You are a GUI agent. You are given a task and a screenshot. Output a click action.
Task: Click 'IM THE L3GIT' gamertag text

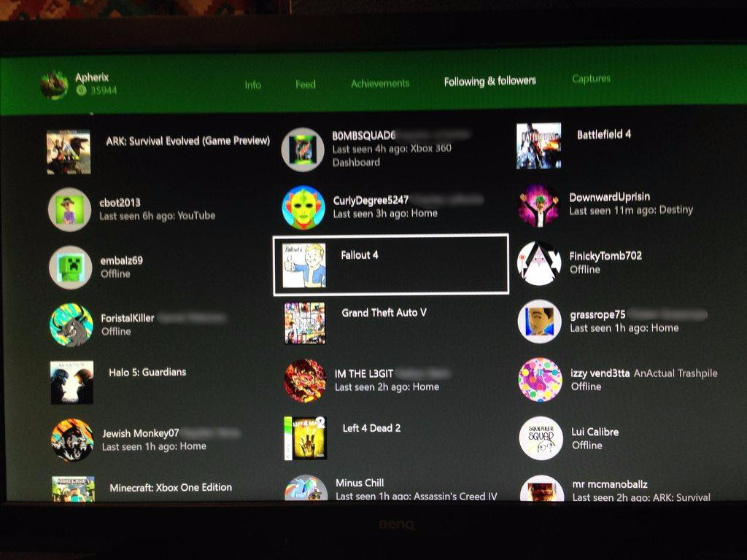tap(364, 374)
